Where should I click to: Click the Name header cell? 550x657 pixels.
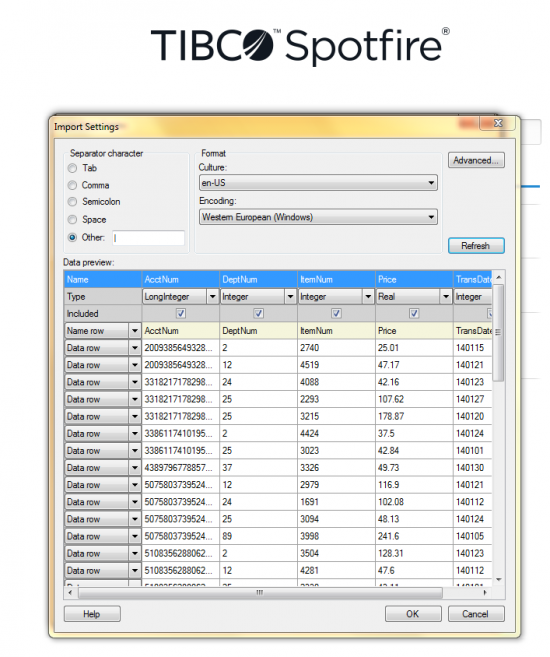(x=103, y=279)
